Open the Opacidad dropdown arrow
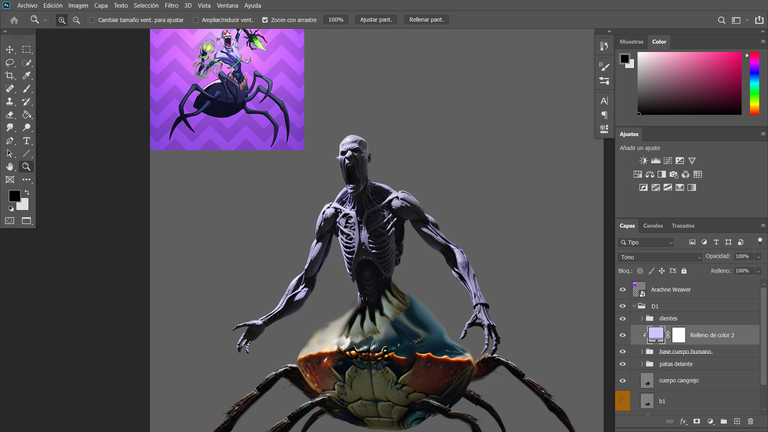The width and height of the screenshot is (768, 432). coord(758,257)
